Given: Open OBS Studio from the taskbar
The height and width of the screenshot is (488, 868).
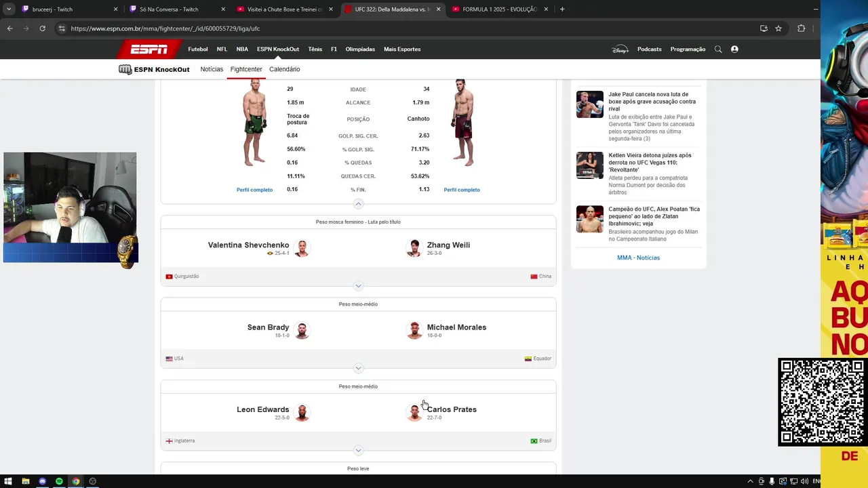Looking at the screenshot, I should pos(93,481).
